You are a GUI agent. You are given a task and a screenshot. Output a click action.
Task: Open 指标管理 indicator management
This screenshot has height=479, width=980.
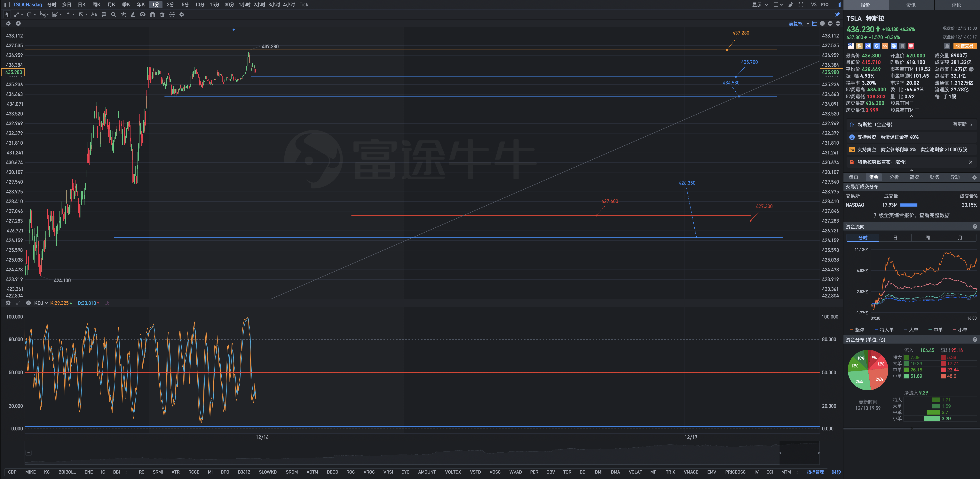coord(815,472)
